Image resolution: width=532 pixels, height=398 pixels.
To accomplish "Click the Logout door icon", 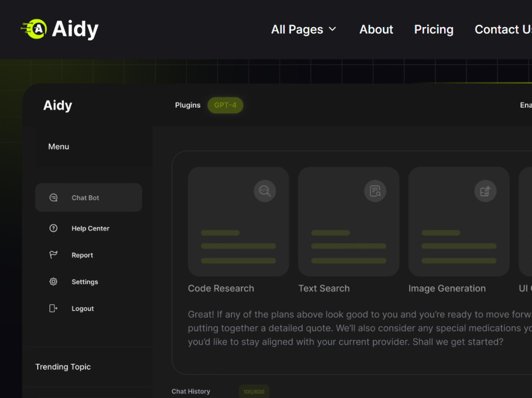I will pos(53,308).
